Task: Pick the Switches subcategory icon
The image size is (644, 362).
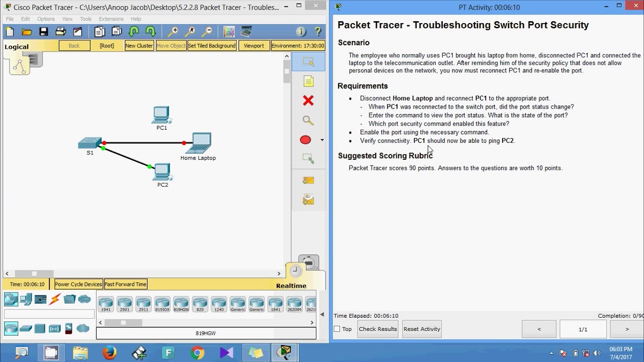Action: click(26, 329)
